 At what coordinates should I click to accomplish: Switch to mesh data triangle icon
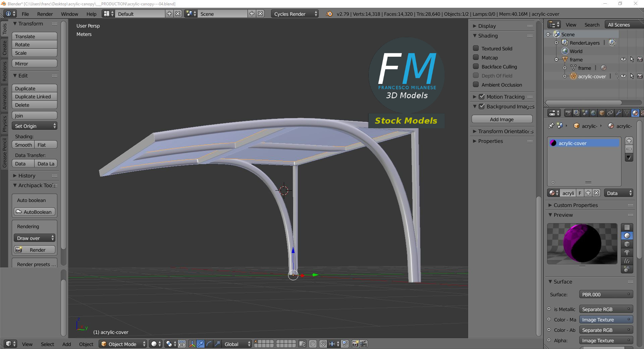tap(627, 113)
